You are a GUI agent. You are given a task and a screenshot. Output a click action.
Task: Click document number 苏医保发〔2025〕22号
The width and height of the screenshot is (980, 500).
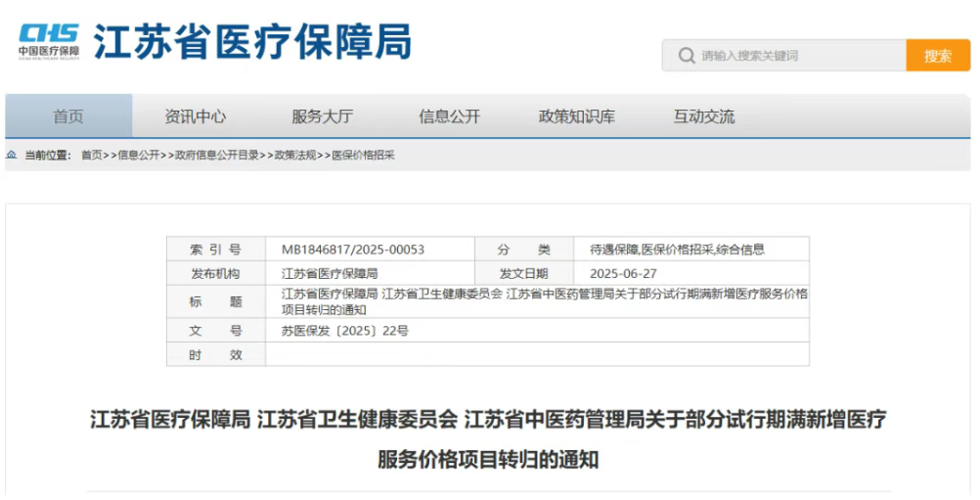(x=345, y=331)
